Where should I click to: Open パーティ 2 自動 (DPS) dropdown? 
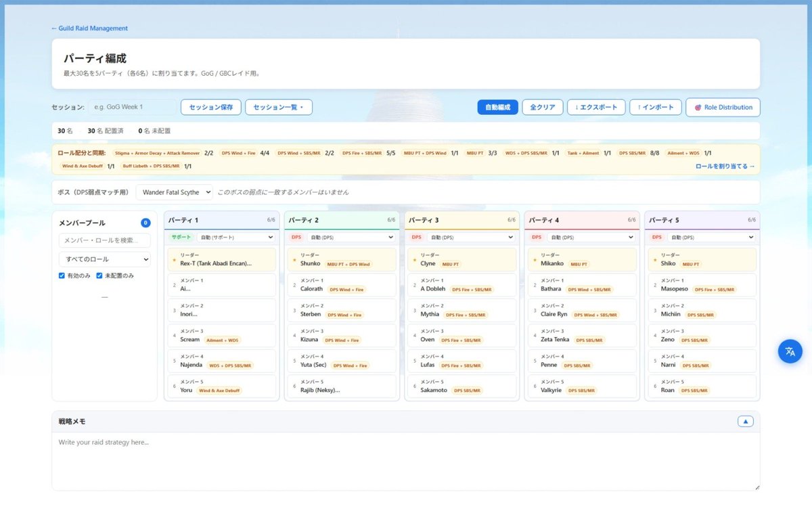pos(351,238)
